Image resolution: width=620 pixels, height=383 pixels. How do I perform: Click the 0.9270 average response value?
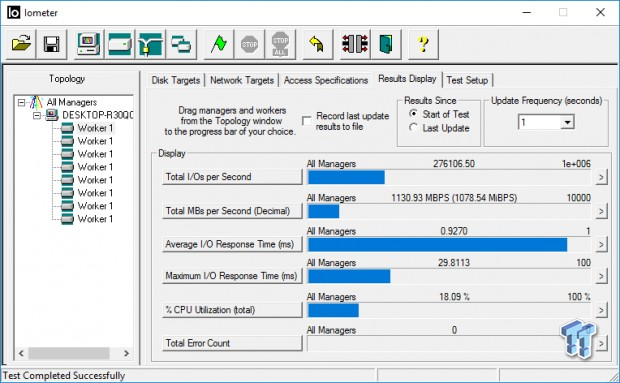pyautogui.click(x=454, y=231)
